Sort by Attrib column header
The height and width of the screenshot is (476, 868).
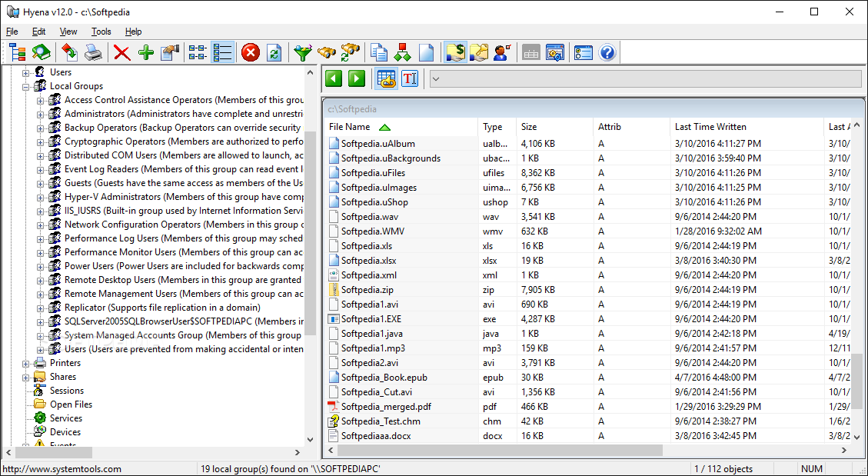[632, 127]
